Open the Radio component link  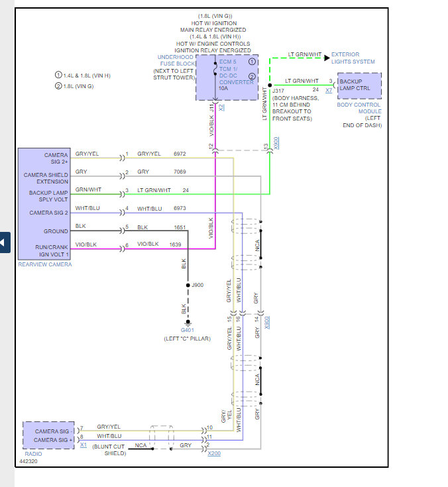33,454
